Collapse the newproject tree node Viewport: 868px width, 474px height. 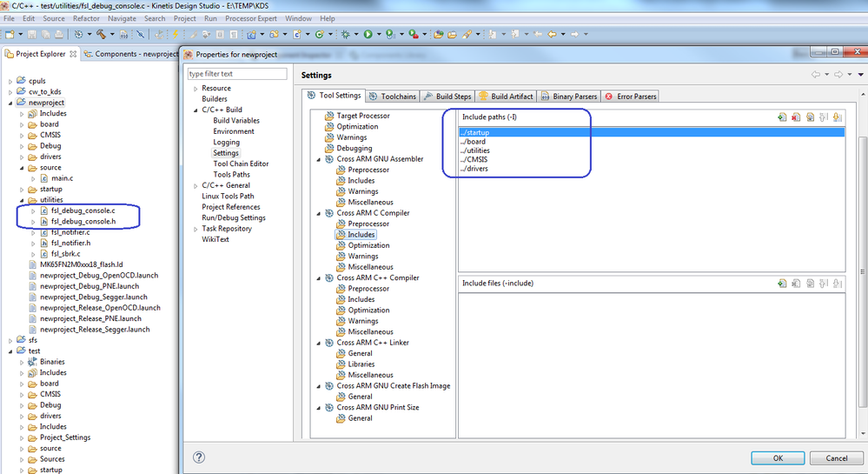pos(10,103)
